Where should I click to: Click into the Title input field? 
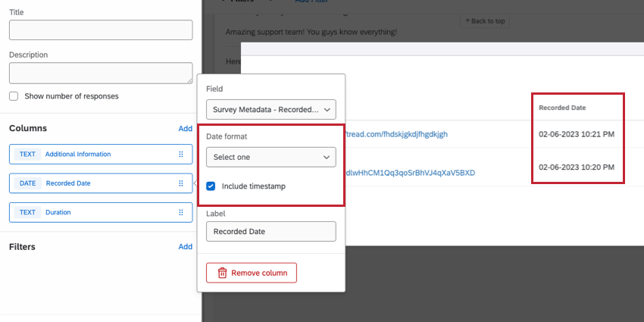[101, 30]
